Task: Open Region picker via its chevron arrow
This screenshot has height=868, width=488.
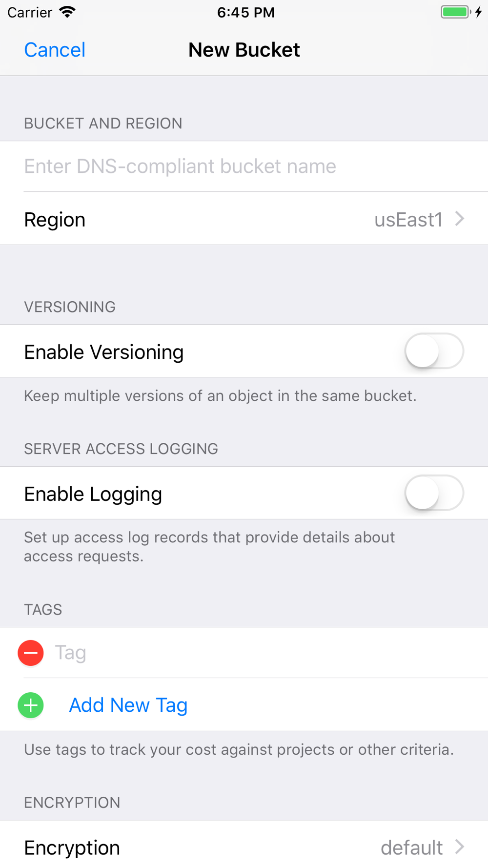Action: (459, 219)
